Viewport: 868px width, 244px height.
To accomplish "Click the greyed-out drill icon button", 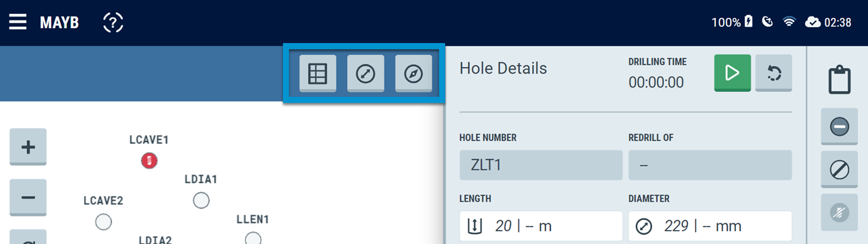I will pyautogui.click(x=839, y=212).
